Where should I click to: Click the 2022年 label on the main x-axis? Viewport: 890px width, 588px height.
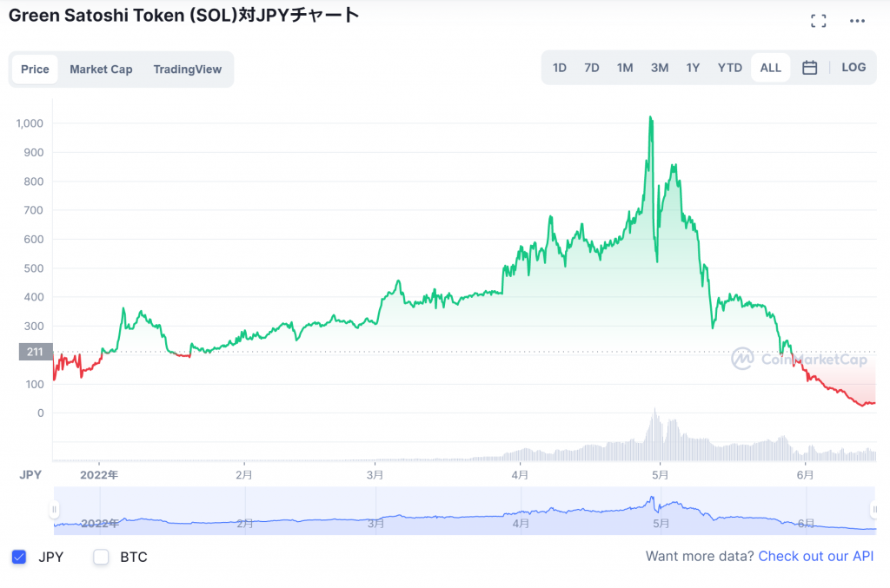[x=99, y=474]
